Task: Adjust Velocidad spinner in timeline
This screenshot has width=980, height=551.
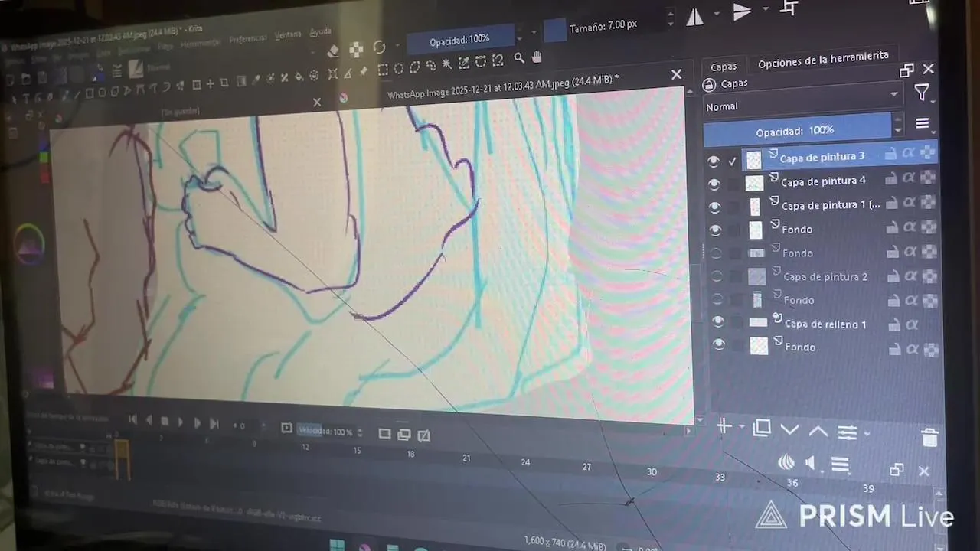Action: 360,433
